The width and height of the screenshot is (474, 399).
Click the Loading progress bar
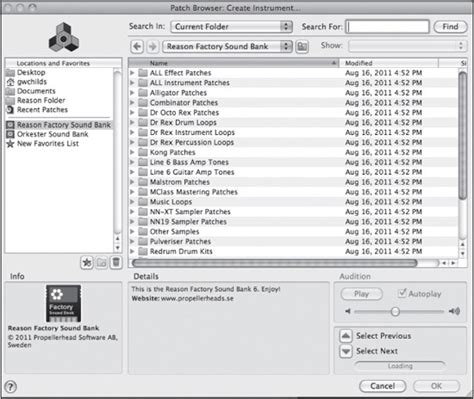coord(400,366)
